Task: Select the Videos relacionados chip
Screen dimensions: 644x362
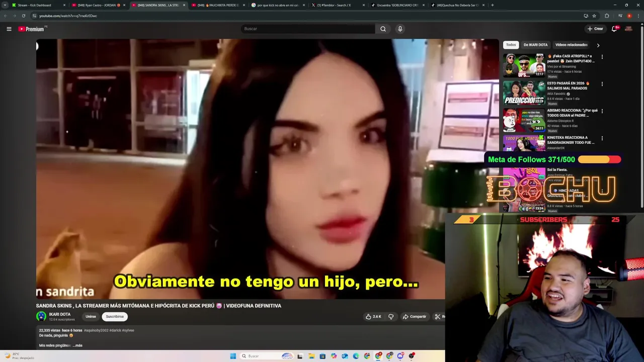Action: click(572, 45)
